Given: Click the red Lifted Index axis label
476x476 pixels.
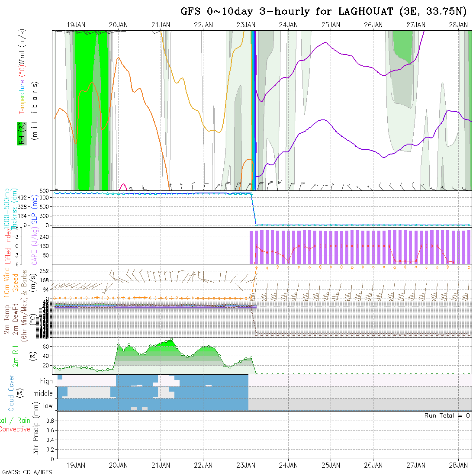Looking at the screenshot, I should click(8, 246).
